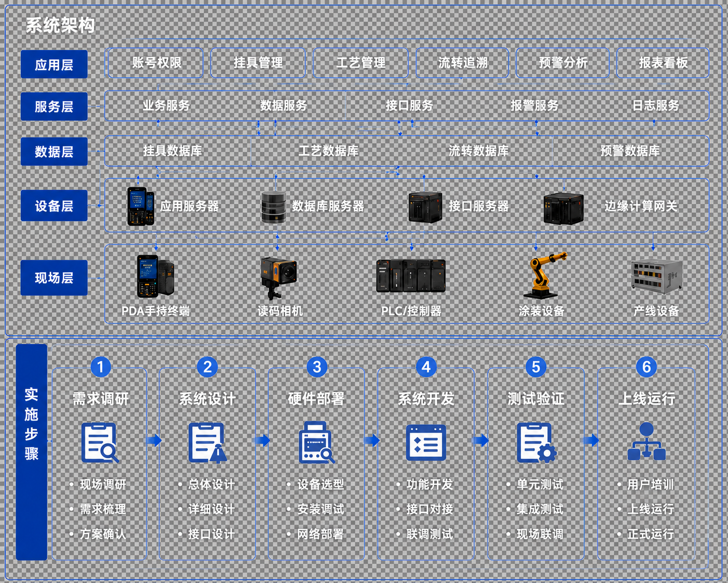Select the 接口设计 bullet

(x=211, y=534)
